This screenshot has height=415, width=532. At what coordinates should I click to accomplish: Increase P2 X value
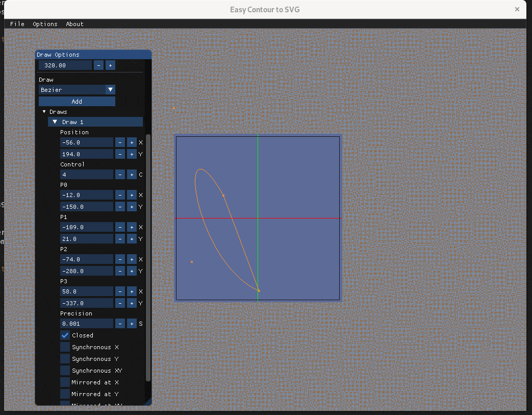[132, 259]
